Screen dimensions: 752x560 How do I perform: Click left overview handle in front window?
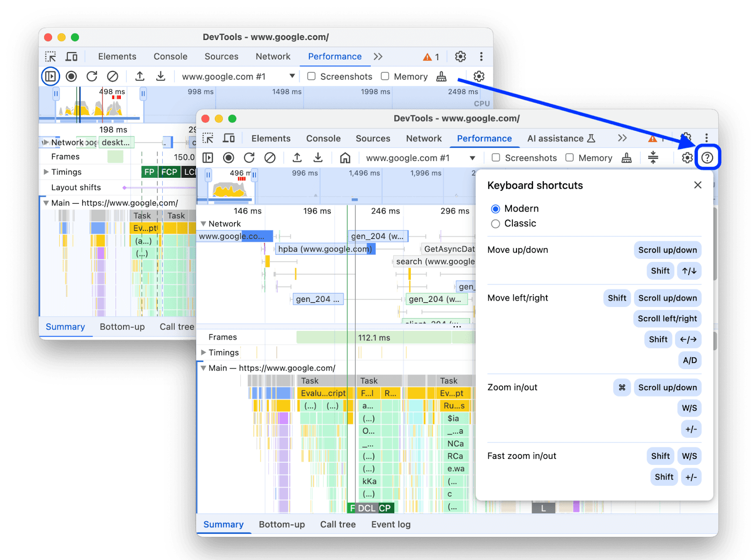pos(208,175)
